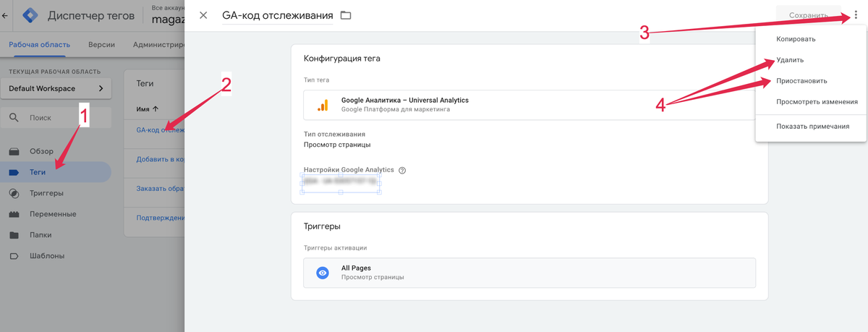Select Копировать from the menu

pyautogui.click(x=796, y=39)
